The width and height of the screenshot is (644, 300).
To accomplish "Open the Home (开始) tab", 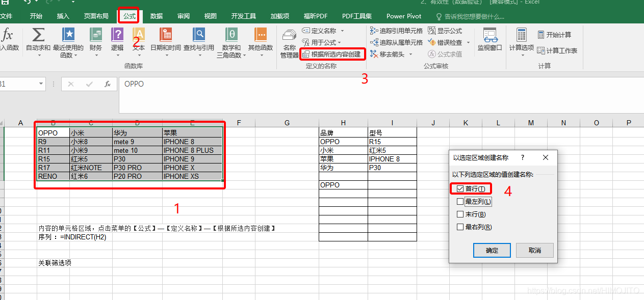I will click(36, 16).
